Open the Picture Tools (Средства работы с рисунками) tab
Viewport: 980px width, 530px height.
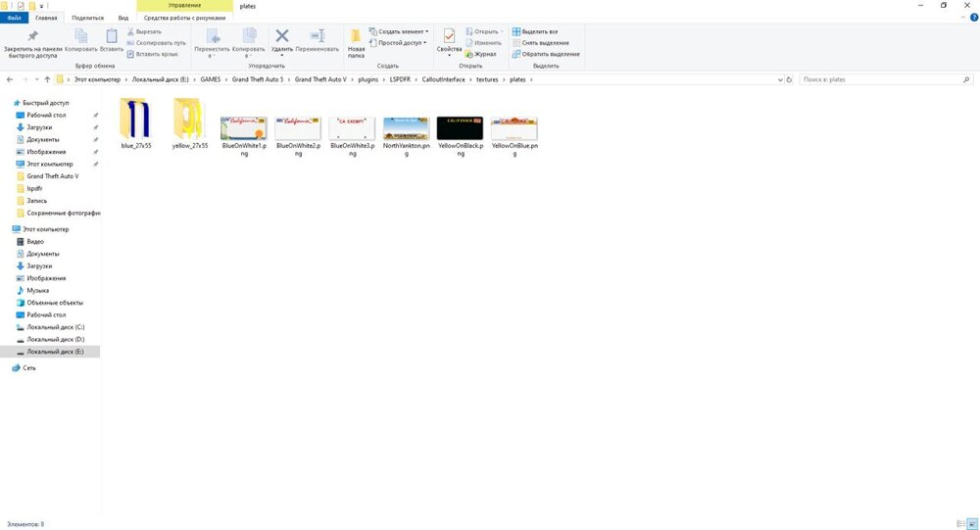pos(184,18)
